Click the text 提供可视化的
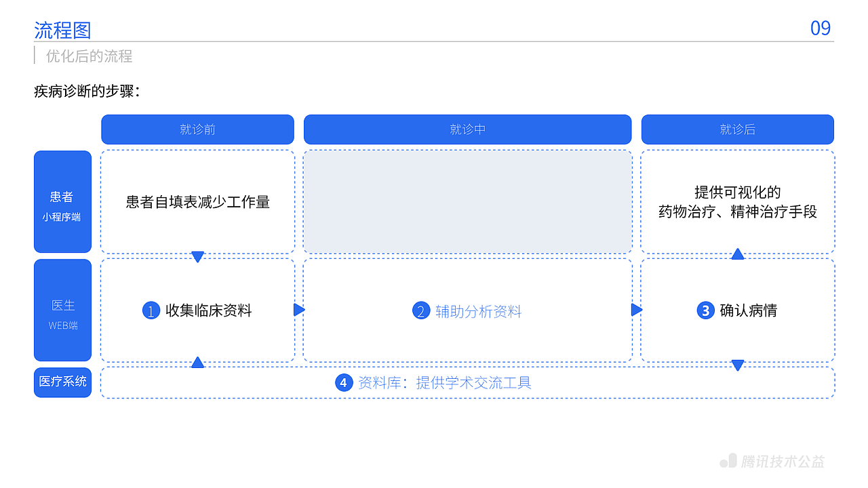Viewport: 868px width, 488px height. tap(738, 192)
